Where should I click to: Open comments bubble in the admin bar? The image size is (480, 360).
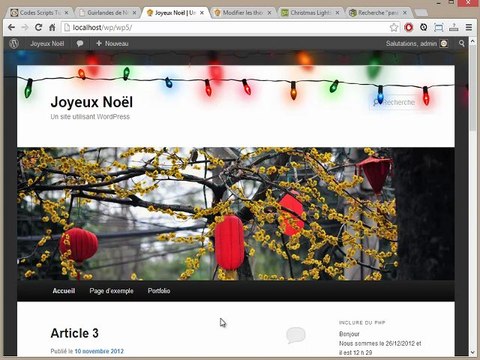80,44
